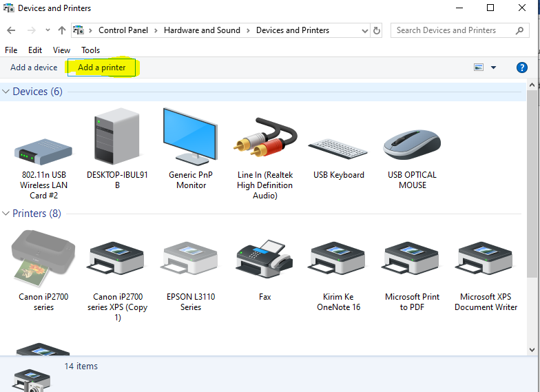
Task: Select the USB Keyboard icon
Action: tap(337, 149)
